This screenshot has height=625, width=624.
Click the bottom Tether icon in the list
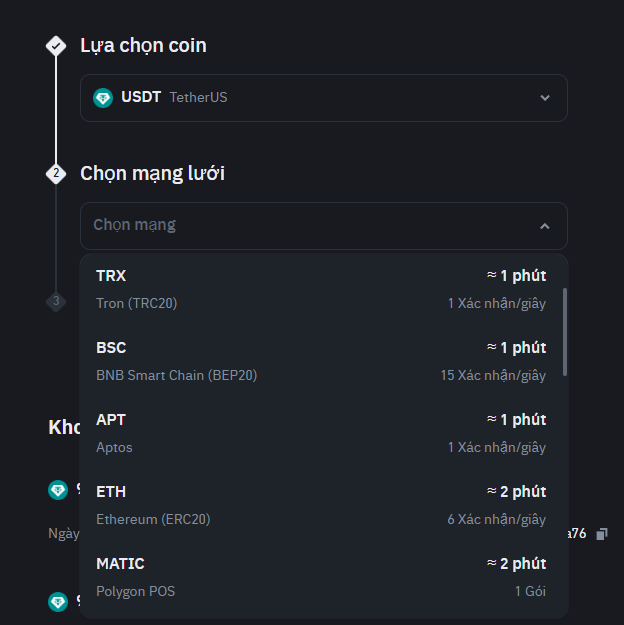click(58, 602)
